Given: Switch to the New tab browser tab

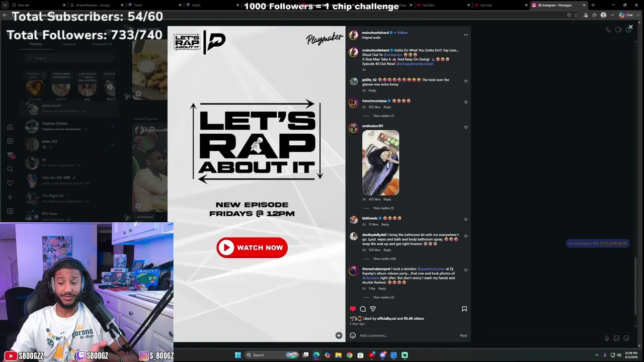Looking at the screenshot, I should [x=38, y=5].
